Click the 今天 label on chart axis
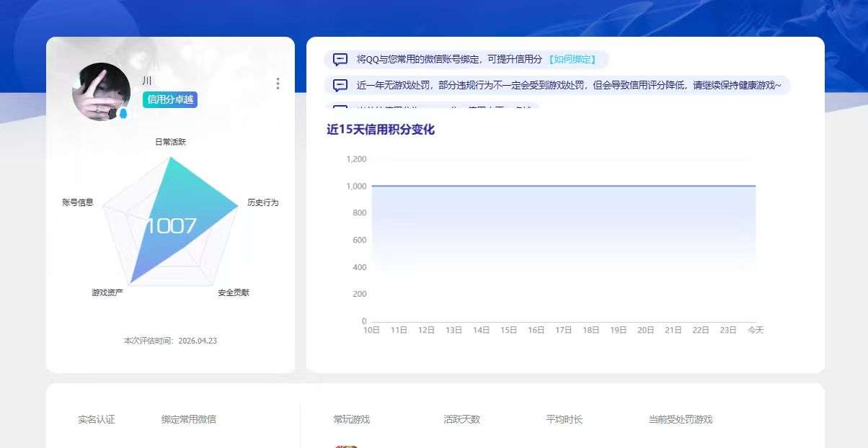 756,330
